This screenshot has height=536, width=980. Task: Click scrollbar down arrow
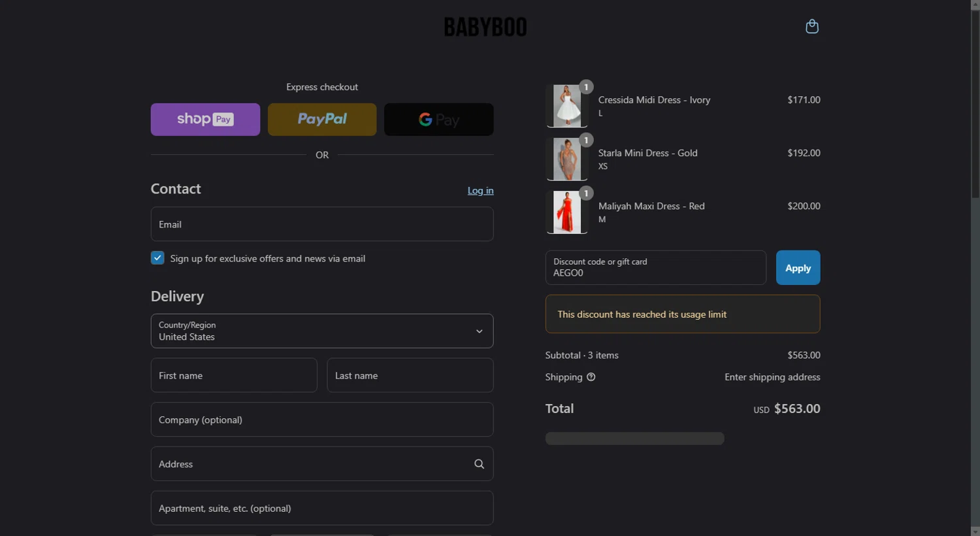pyautogui.click(x=975, y=531)
